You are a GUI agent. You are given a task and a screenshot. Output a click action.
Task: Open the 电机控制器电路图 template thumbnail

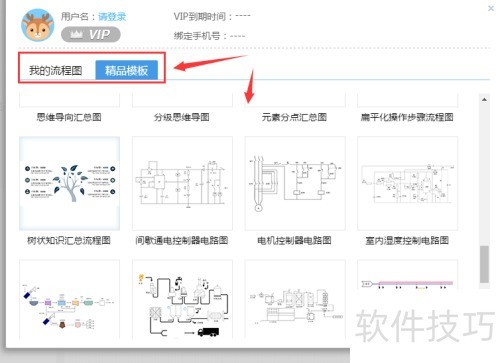point(295,183)
